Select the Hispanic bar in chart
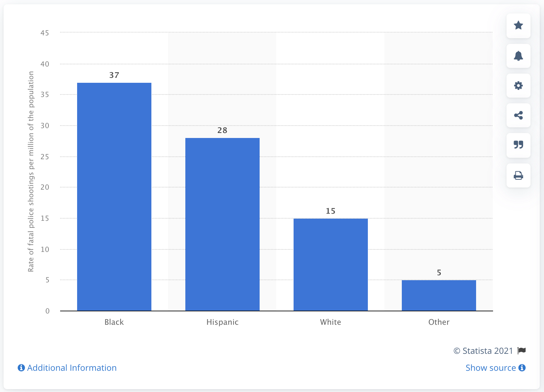Image resolution: width=544 pixels, height=392 pixels. pos(222,224)
